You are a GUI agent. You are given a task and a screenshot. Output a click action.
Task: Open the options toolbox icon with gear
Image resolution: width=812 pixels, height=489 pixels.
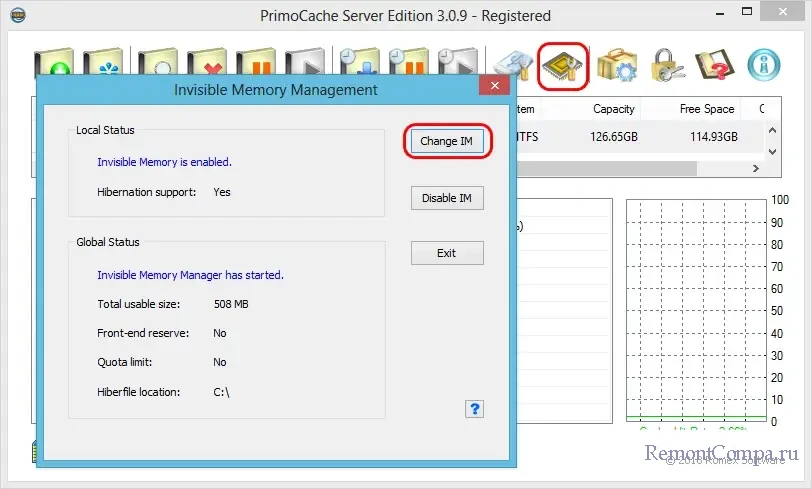point(617,64)
